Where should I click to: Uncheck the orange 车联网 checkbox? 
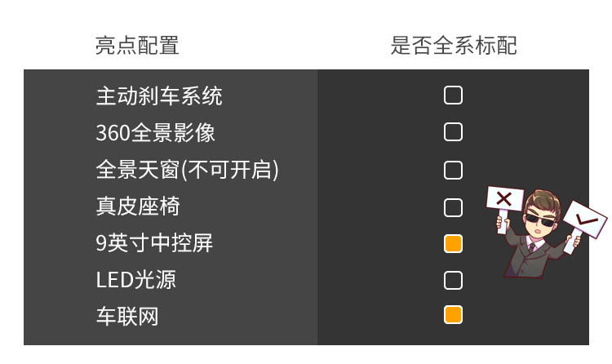pos(453,315)
